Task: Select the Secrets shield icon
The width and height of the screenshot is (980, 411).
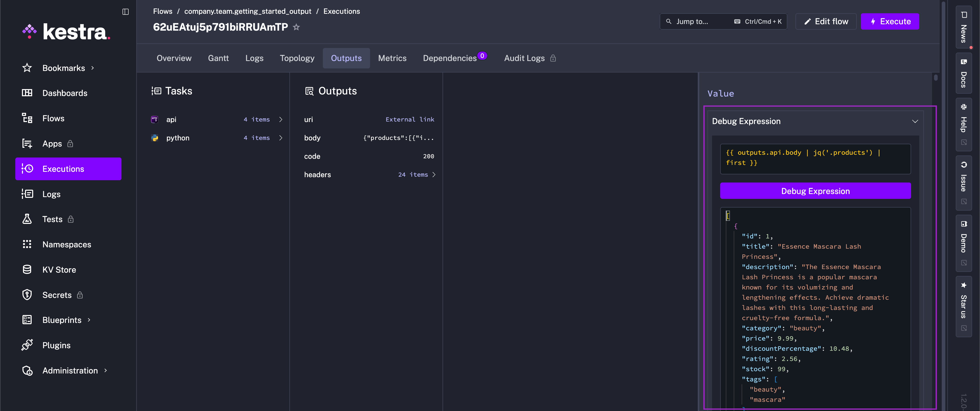Action: tap(27, 295)
